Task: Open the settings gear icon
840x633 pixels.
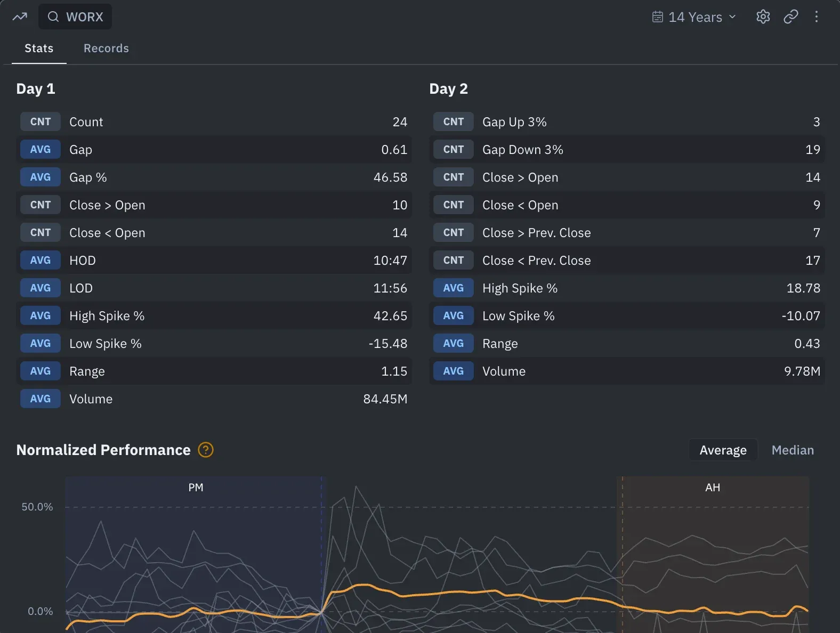Action: point(763,17)
